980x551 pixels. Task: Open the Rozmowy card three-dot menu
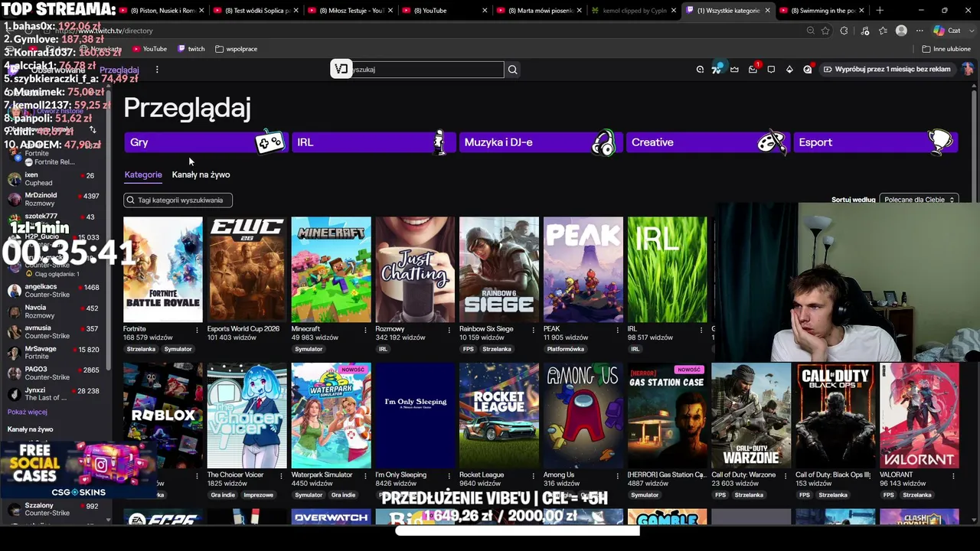click(x=449, y=330)
